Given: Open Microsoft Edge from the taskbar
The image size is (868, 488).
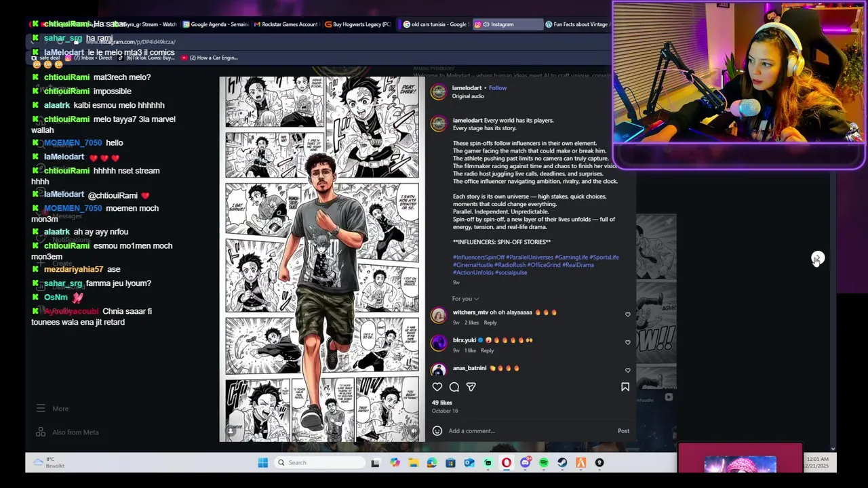Looking at the screenshot, I should [432, 463].
